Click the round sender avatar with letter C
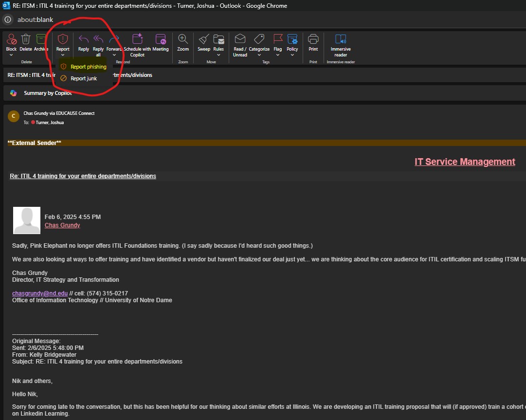 point(14,116)
